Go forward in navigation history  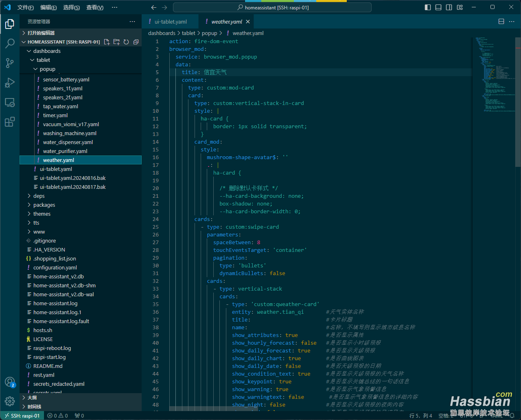point(164,7)
